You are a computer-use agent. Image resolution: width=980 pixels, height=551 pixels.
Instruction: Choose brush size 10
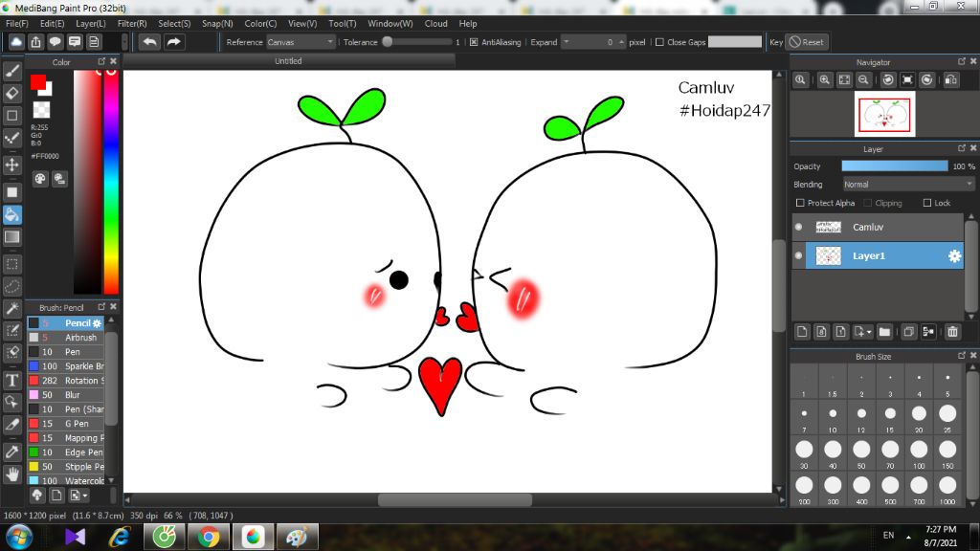point(833,417)
